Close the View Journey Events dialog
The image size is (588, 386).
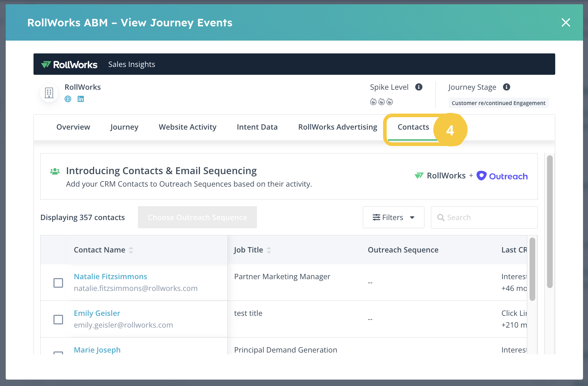(566, 22)
